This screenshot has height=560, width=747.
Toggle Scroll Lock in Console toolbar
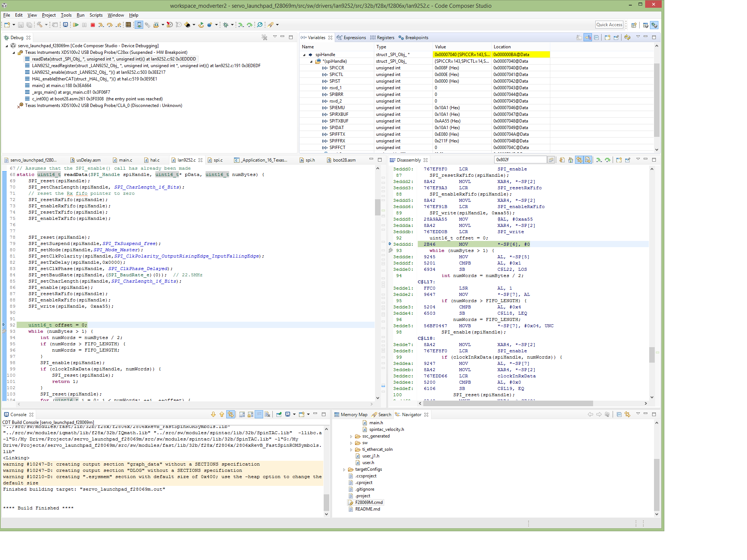(251, 414)
